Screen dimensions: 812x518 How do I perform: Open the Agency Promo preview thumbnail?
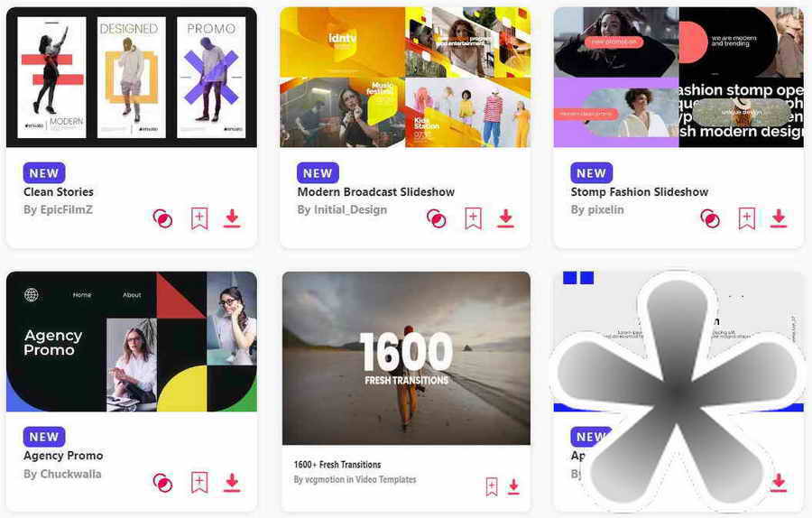click(132, 341)
